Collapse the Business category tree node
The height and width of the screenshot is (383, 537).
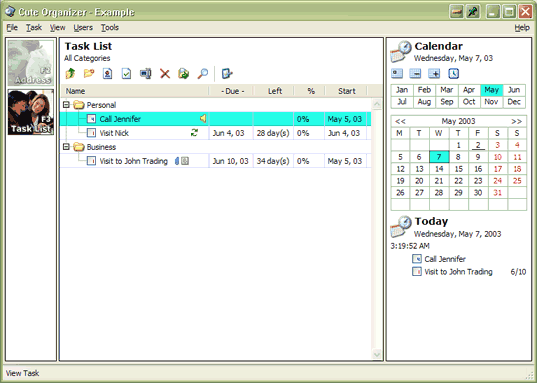[x=66, y=147]
